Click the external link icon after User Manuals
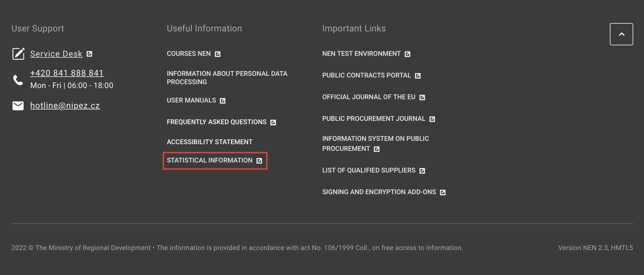 tap(223, 101)
